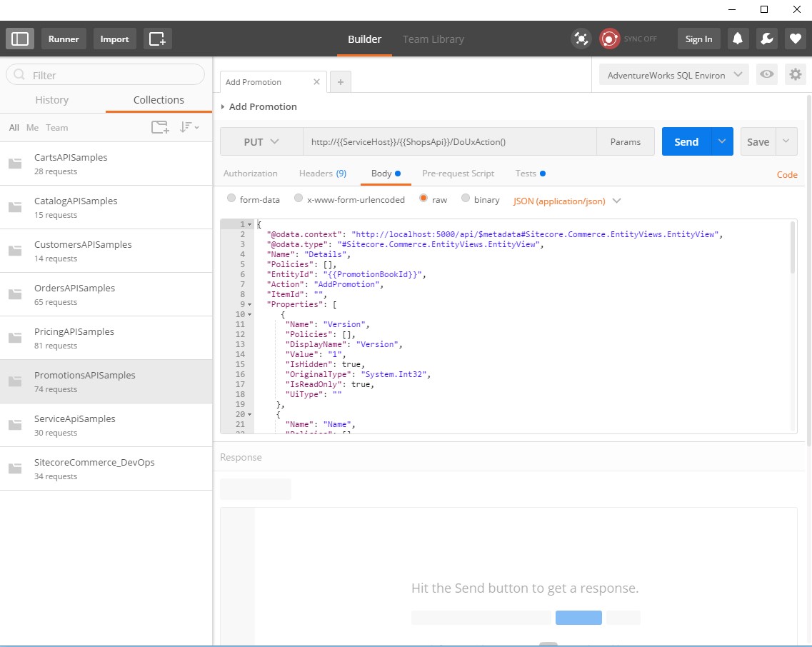Click PricingAPISamples folder icon
This screenshot has width=812, height=647.
click(15, 338)
